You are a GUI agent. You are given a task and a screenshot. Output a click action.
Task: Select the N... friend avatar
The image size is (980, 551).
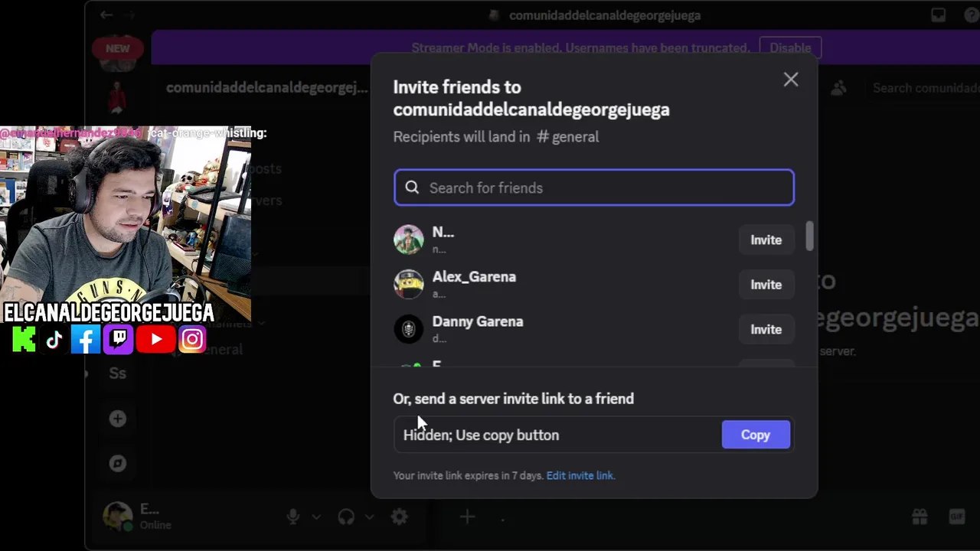pyautogui.click(x=409, y=240)
